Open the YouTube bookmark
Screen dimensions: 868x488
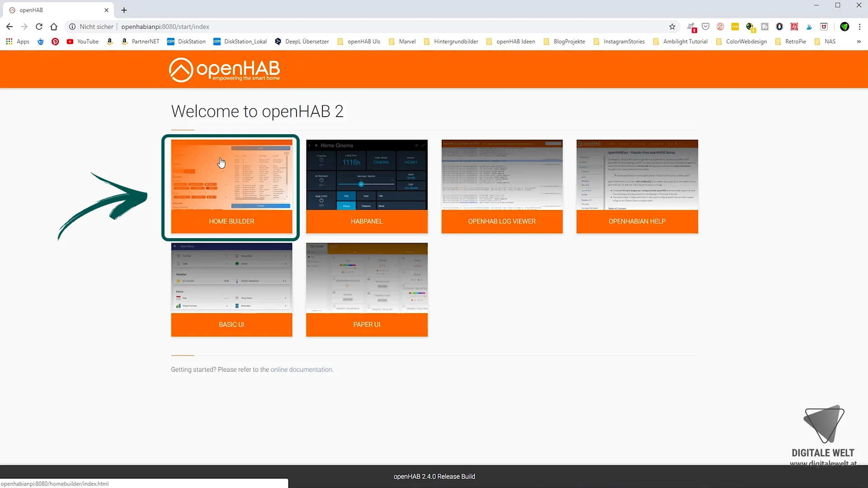82,42
